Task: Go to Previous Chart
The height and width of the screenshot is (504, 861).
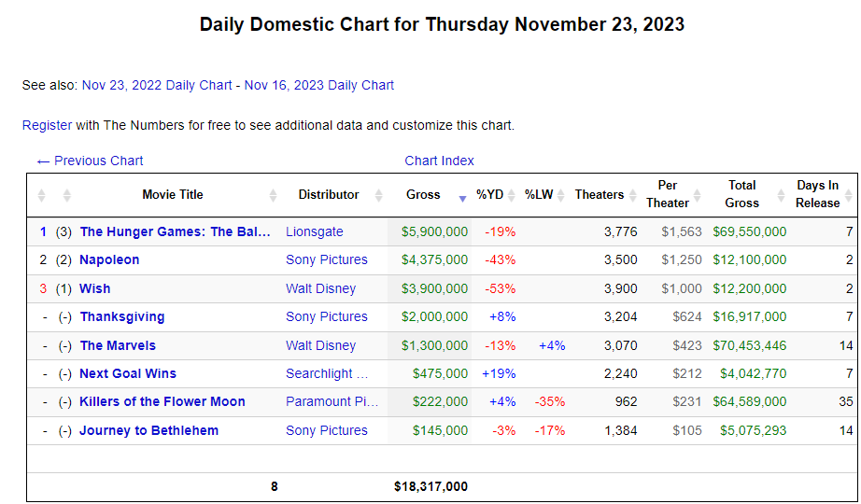Action: point(90,161)
